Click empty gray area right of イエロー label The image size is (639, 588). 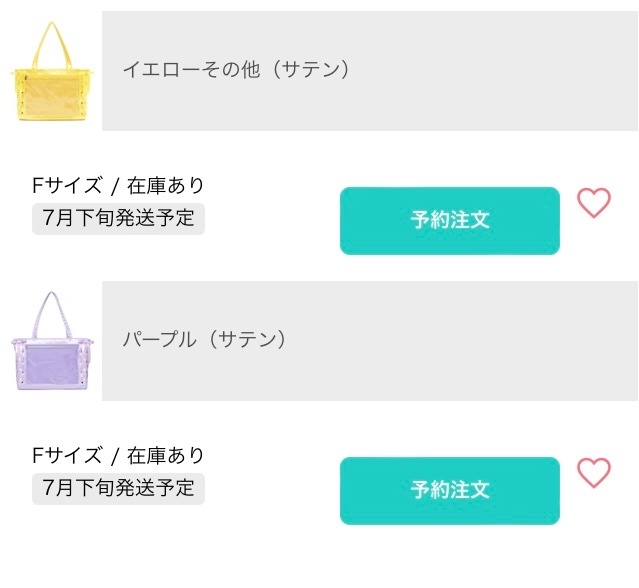[x=493, y=71]
